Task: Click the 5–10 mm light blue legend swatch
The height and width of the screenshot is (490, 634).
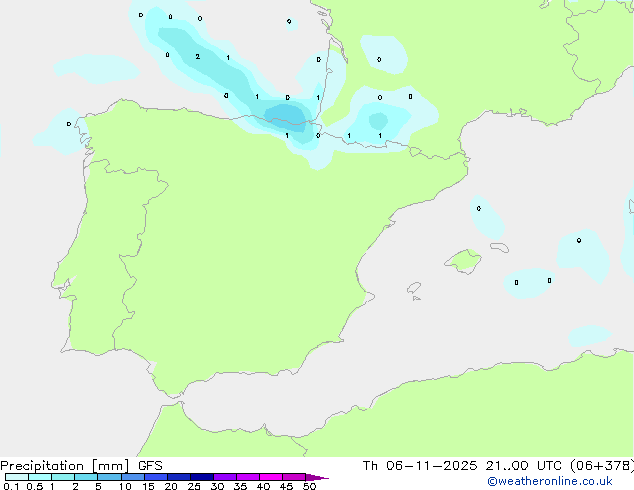Action: click(x=109, y=477)
